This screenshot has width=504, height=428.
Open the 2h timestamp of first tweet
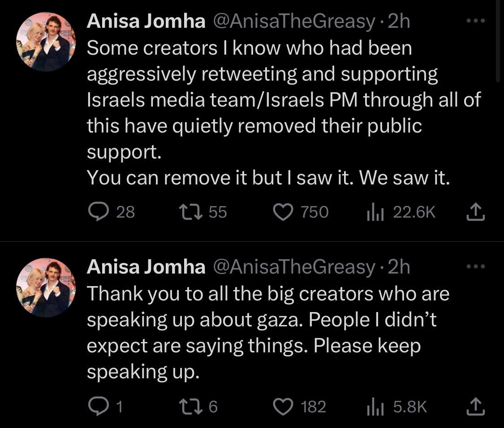click(x=399, y=21)
